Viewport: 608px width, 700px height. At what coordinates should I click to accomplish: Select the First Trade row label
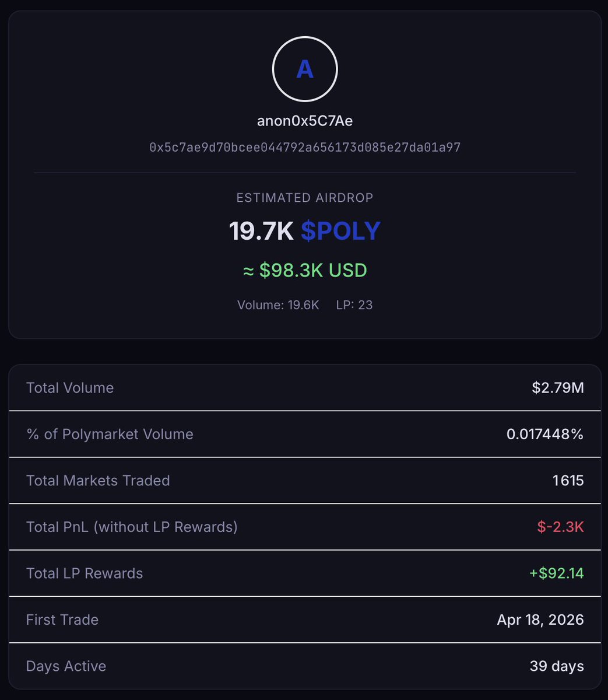click(x=62, y=619)
